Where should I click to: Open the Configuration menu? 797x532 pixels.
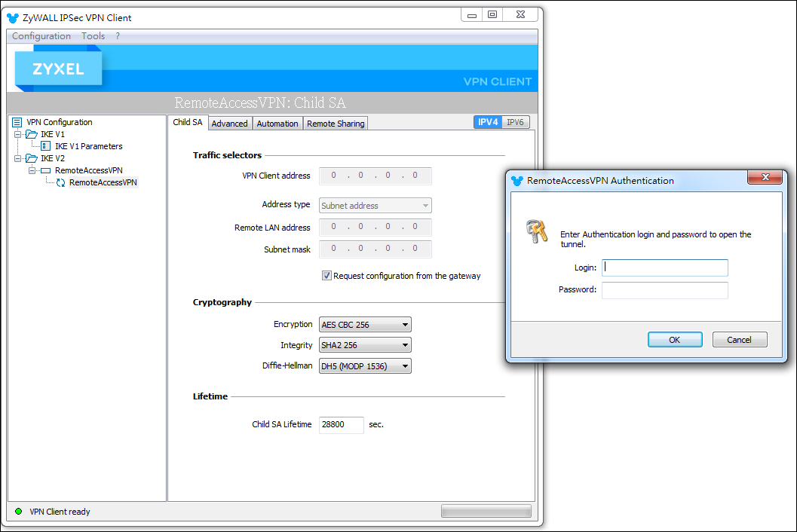click(41, 36)
